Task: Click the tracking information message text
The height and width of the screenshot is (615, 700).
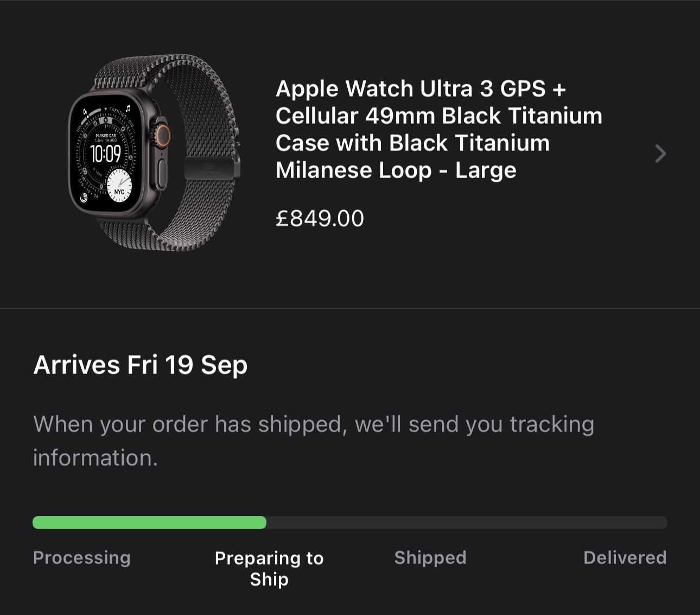Action: click(314, 440)
